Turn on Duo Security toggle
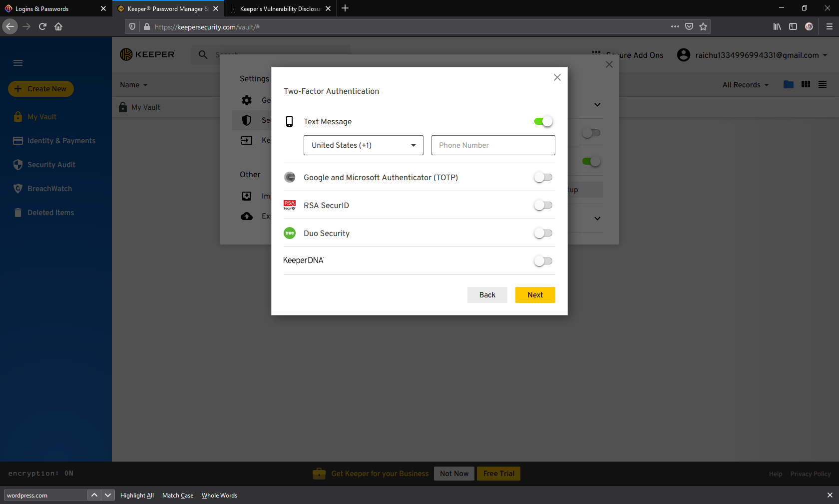Screen dimensions: 839x504 [x=543, y=233]
